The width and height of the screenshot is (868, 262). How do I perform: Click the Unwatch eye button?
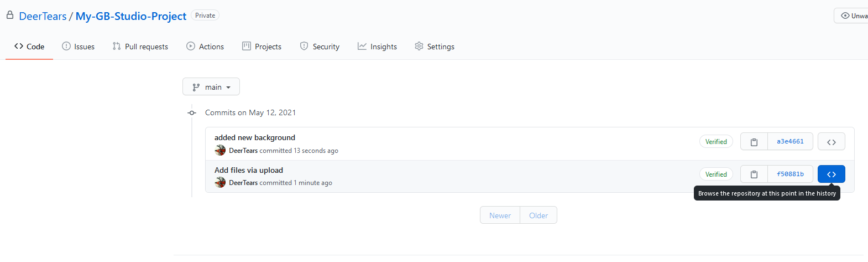(851, 16)
